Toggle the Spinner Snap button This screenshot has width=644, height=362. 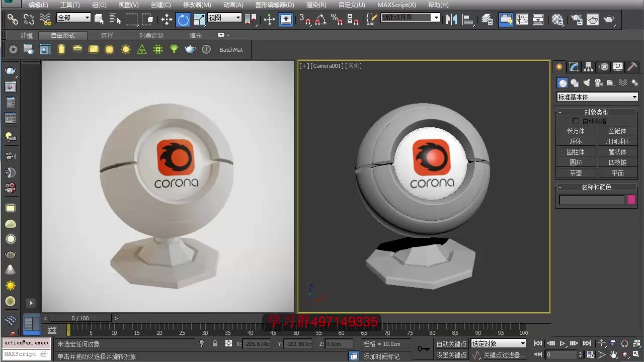[353, 20]
